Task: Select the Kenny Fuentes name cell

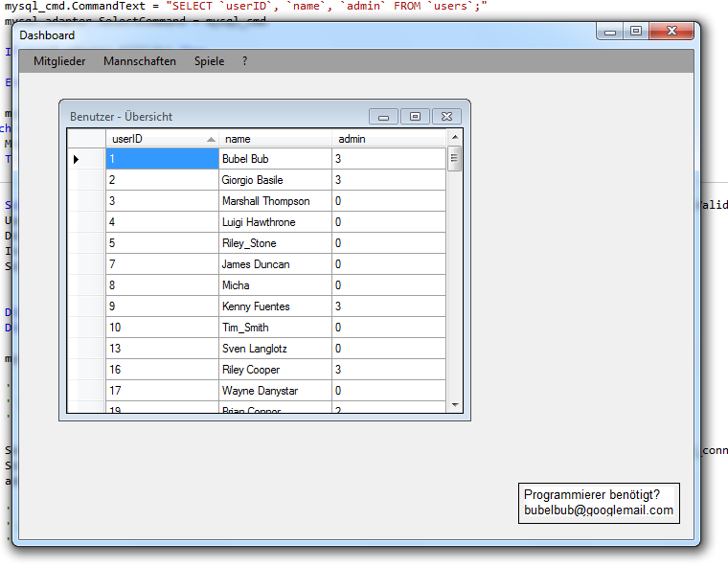Action: point(275,306)
